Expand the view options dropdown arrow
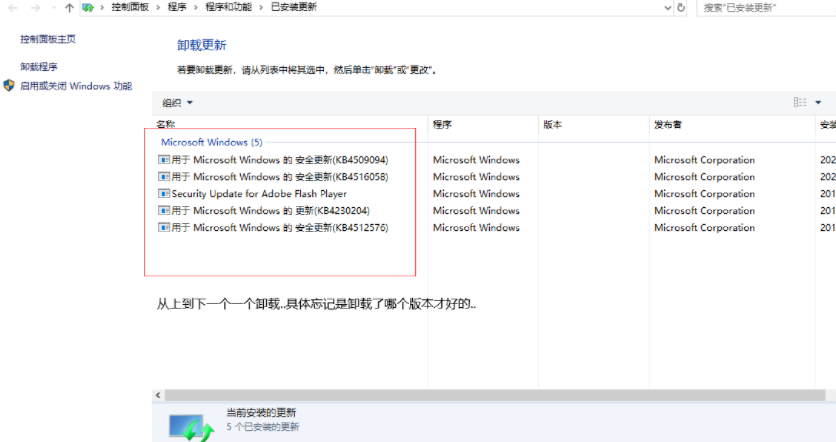Viewport: 836px width, 442px height. [818, 102]
